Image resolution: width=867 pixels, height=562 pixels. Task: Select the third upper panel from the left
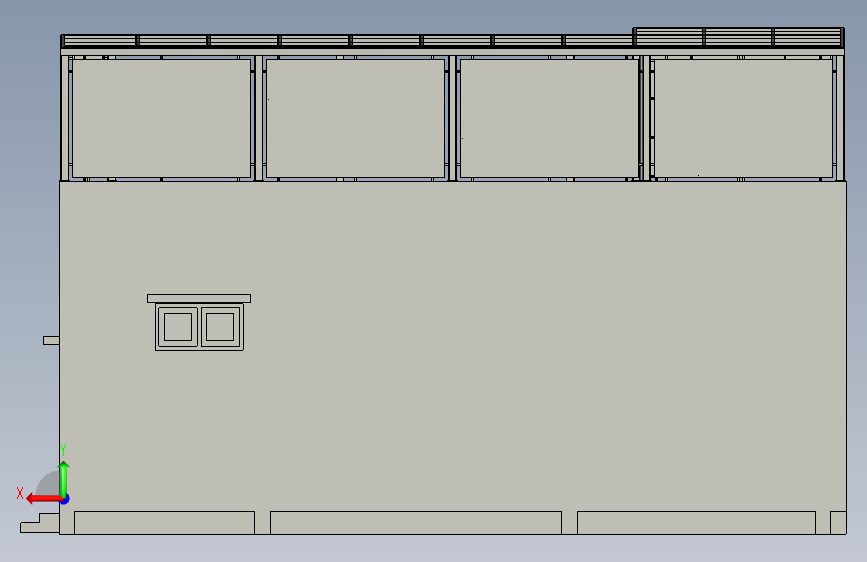pos(550,118)
